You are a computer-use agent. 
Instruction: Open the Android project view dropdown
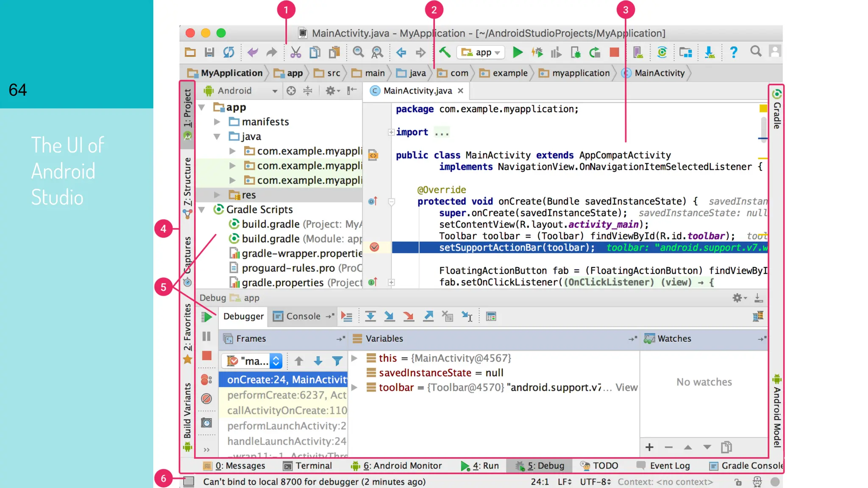(x=240, y=91)
